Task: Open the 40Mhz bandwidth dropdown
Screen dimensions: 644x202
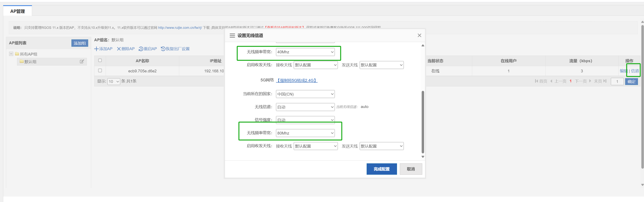Action: pyautogui.click(x=305, y=52)
